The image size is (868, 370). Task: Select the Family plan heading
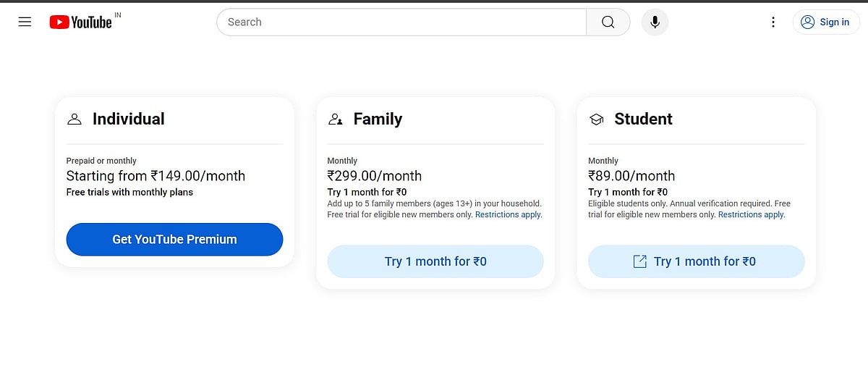[x=378, y=119]
